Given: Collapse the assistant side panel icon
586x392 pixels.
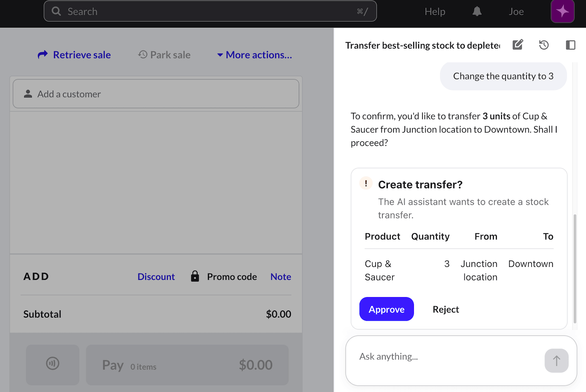Looking at the screenshot, I should 571,45.
